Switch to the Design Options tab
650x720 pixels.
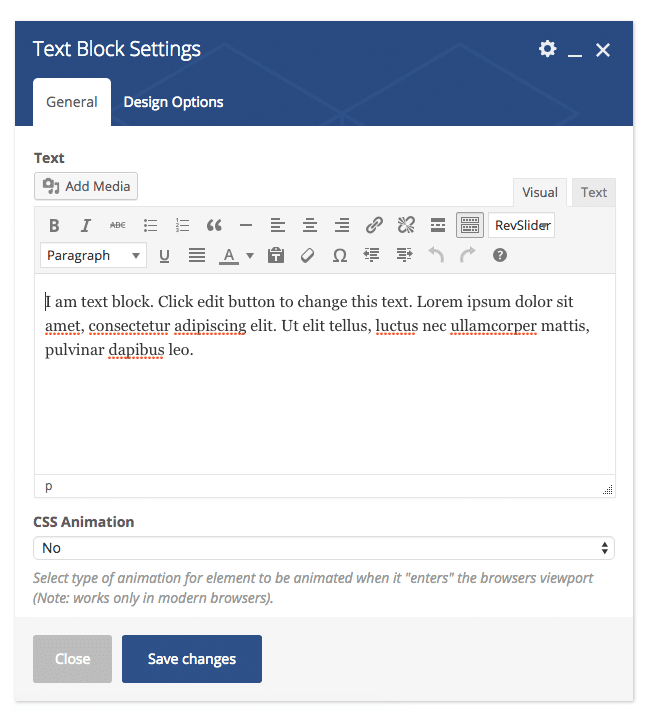tap(173, 102)
